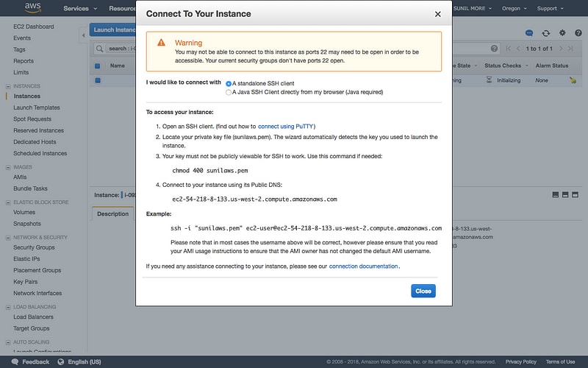Open Snapshots in sidebar
Image resolution: width=588 pixels, height=368 pixels.
(x=27, y=224)
